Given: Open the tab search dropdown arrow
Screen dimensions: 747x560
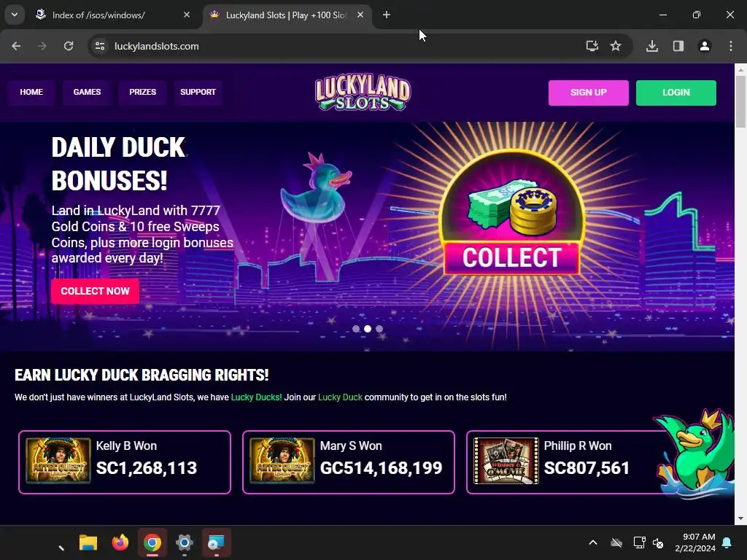Looking at the screenshot, I should tap(15, 15).
